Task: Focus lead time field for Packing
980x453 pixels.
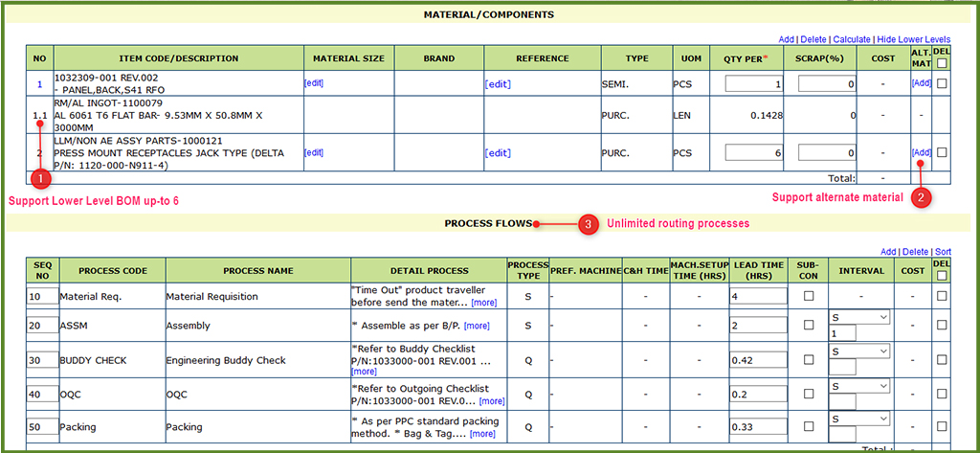Action: (x=758, y=427)
